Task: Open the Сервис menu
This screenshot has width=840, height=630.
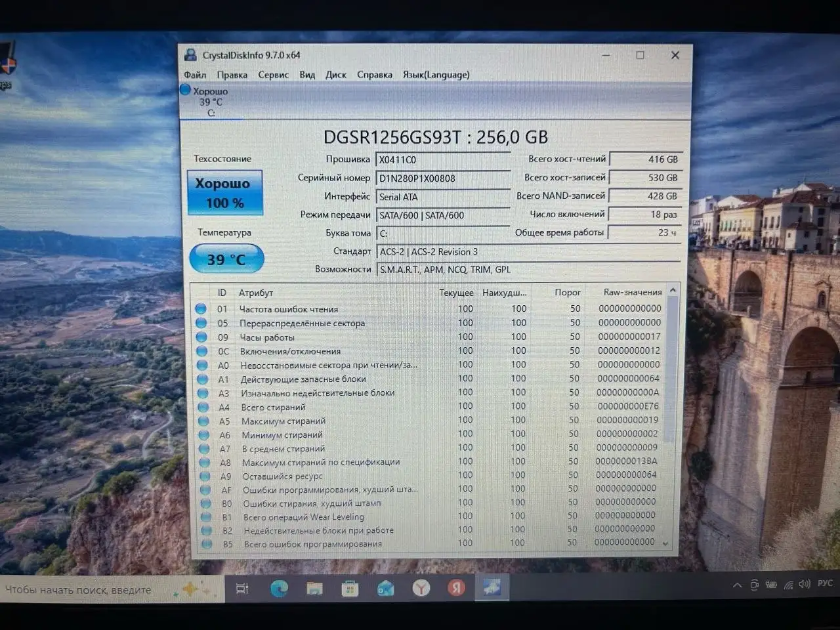Action: (x=273, y=75)
